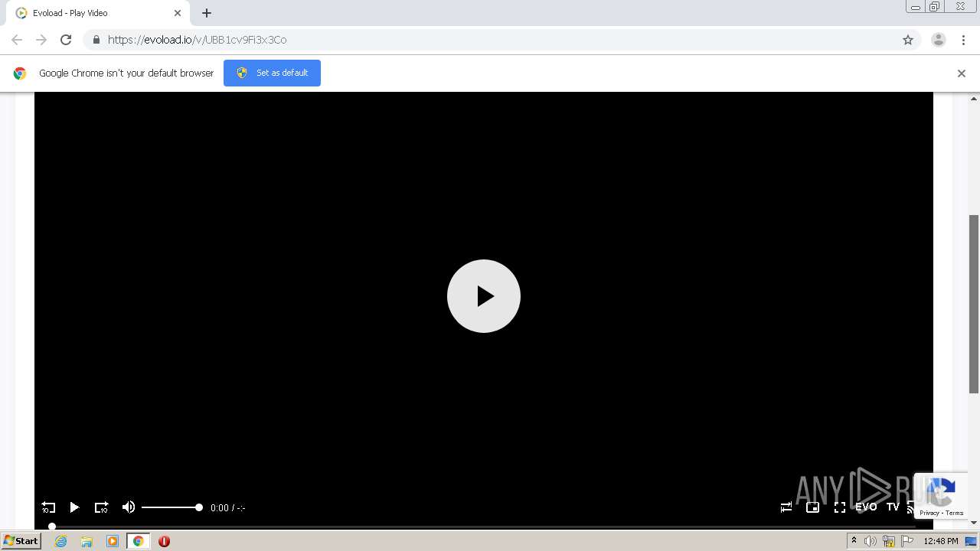Image resolution: width=980 pixels, height=551 pixels.
Task: Open the Chrome three-dot menu
Action: pos(964,40)
